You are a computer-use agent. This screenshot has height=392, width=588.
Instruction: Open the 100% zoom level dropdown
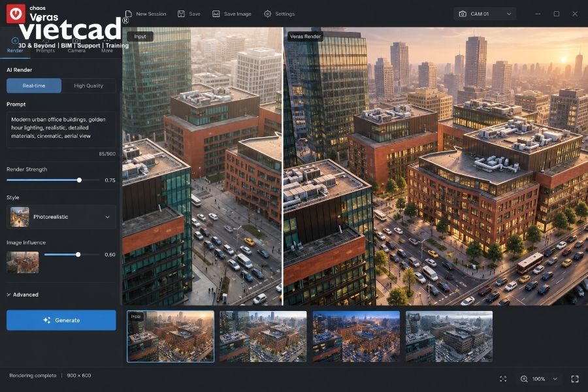(544, 379)
